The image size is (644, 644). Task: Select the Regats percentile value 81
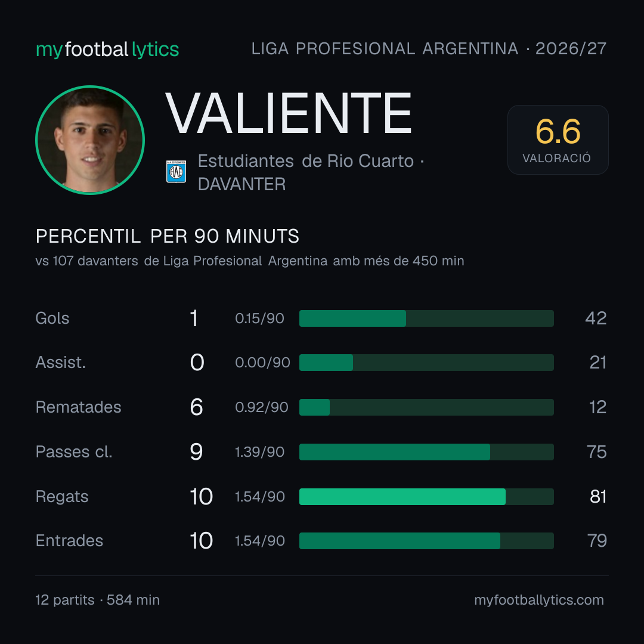(598, 497)
